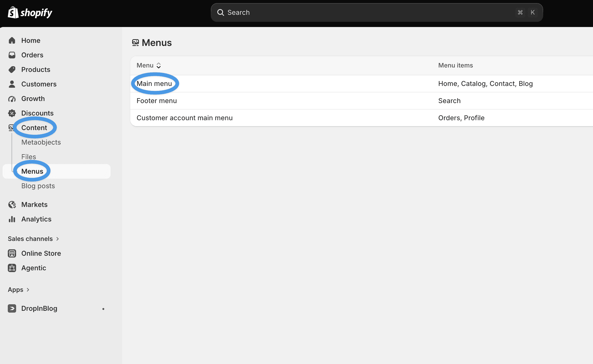Screen dimensions: 593x364
Task: Open Customer account main menu
Action: tap(361, 118)
